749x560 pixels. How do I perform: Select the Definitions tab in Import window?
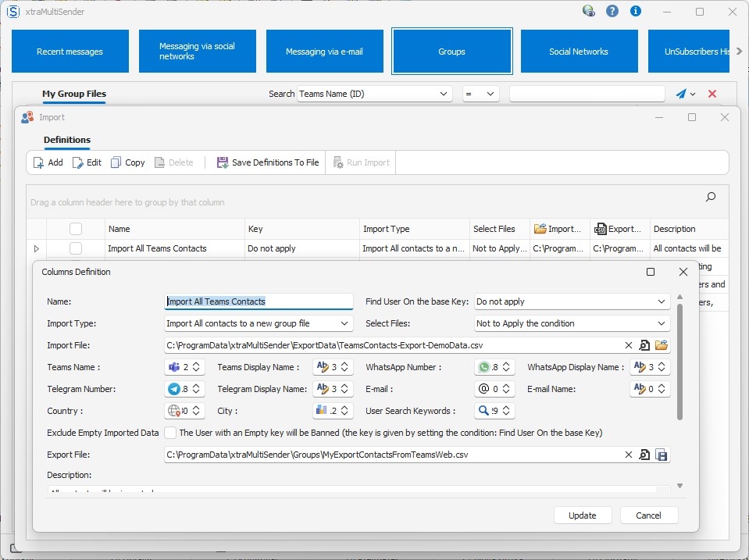(x=67, y=140)
